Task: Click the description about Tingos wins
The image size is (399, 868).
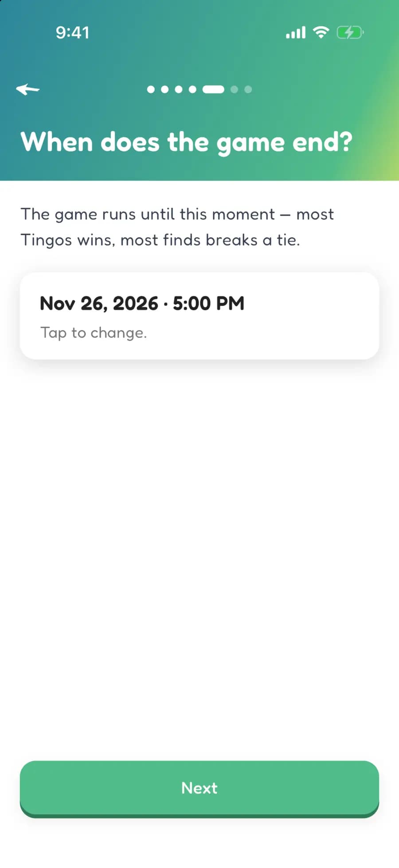Action: (x=177, y=227)
